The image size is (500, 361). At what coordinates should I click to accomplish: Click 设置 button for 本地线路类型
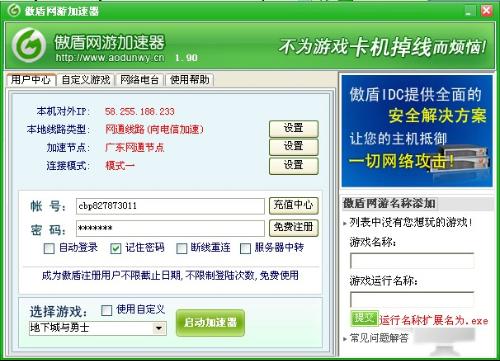(294, 129)
